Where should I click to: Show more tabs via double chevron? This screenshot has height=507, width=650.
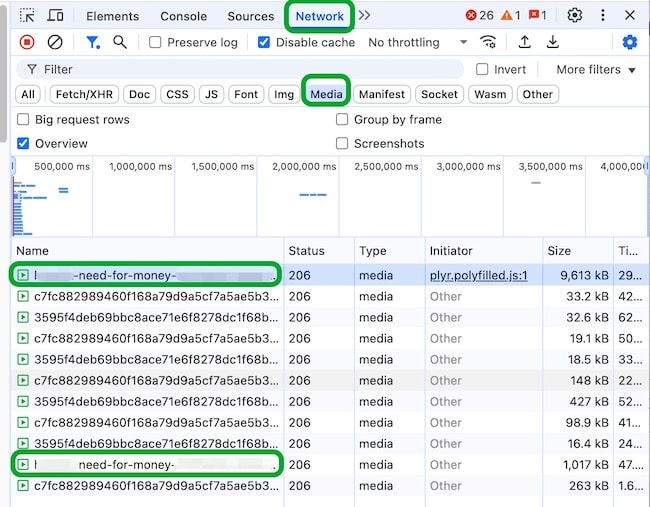364,16
